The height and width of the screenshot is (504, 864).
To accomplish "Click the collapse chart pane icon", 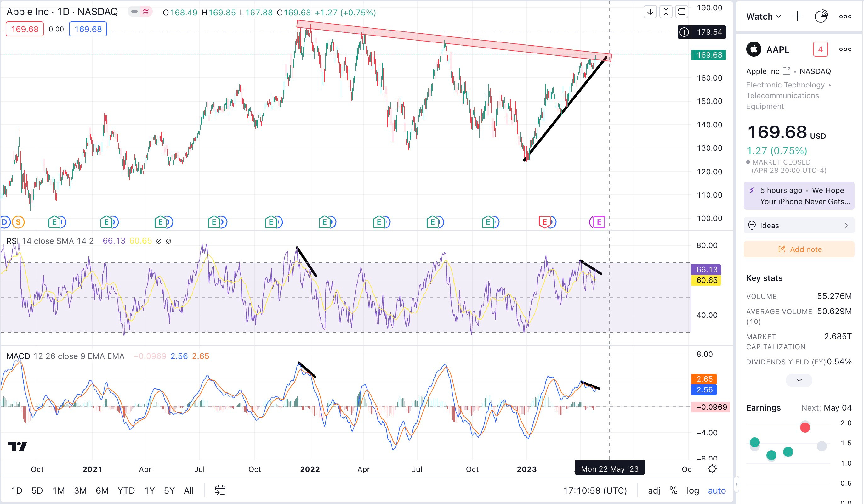I will click(x=666, y=12).
